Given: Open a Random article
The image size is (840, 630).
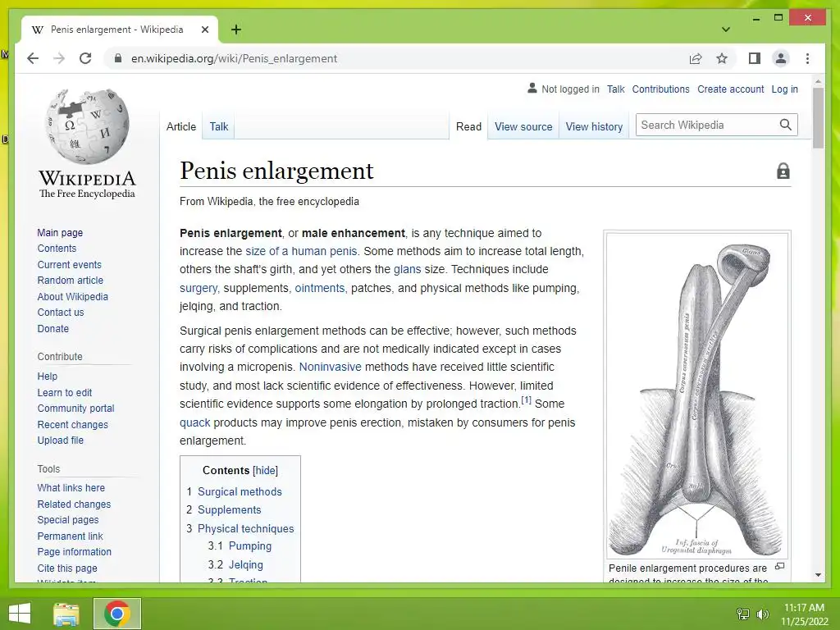Looking at the screenshot, I should [71, 281].
